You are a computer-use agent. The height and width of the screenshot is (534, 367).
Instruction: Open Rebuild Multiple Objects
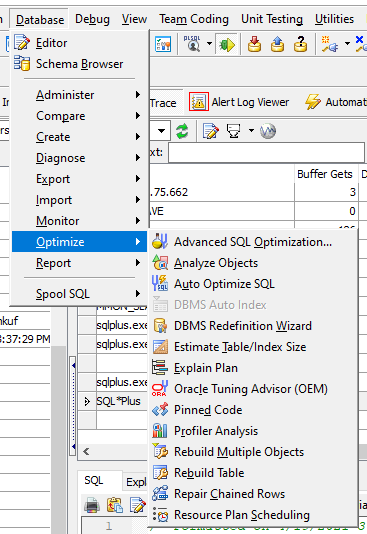click(x=253, y=452)
